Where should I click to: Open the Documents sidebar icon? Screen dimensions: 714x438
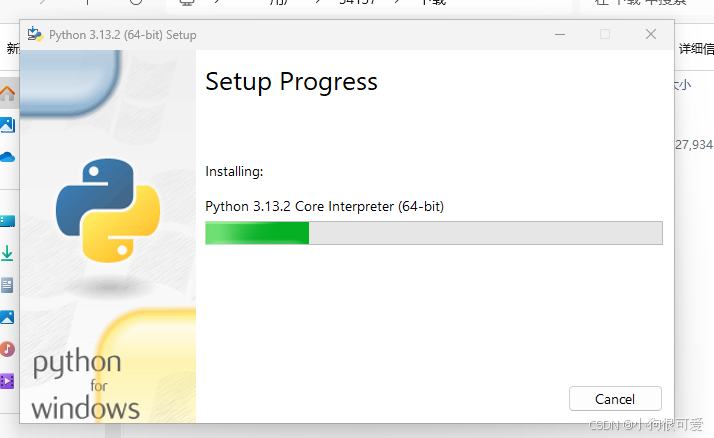point(7,285)
